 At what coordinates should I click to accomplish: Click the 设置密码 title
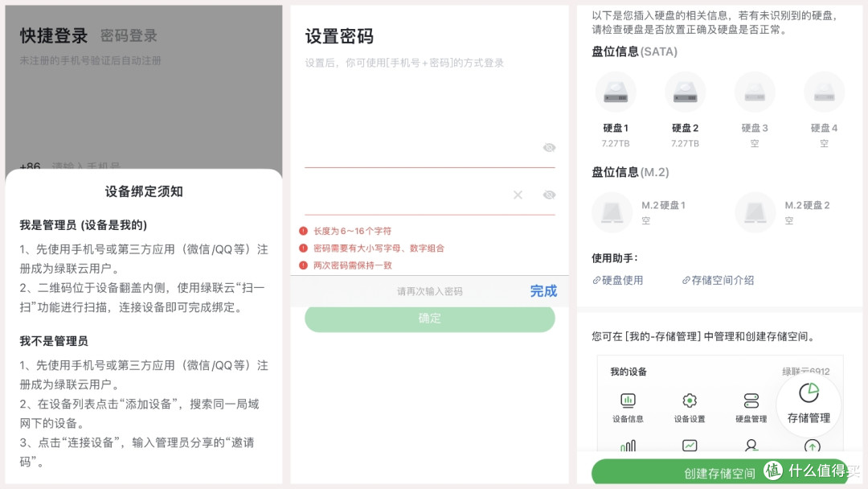pyautogui.click(x=339, y=36)
